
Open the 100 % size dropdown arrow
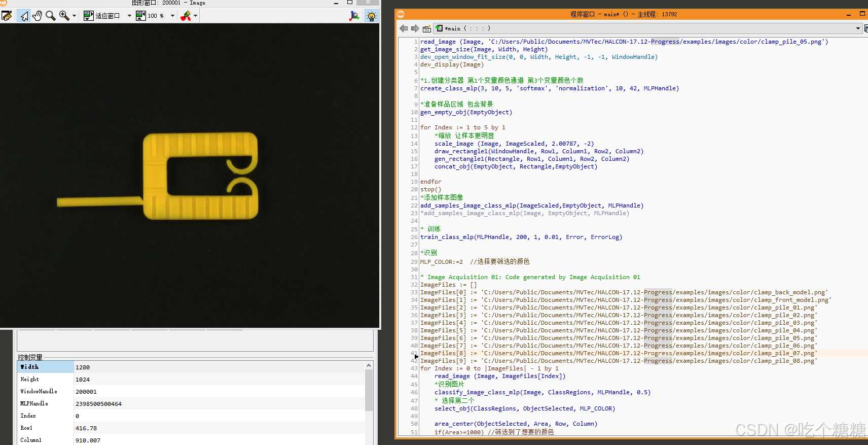[172, 16]
